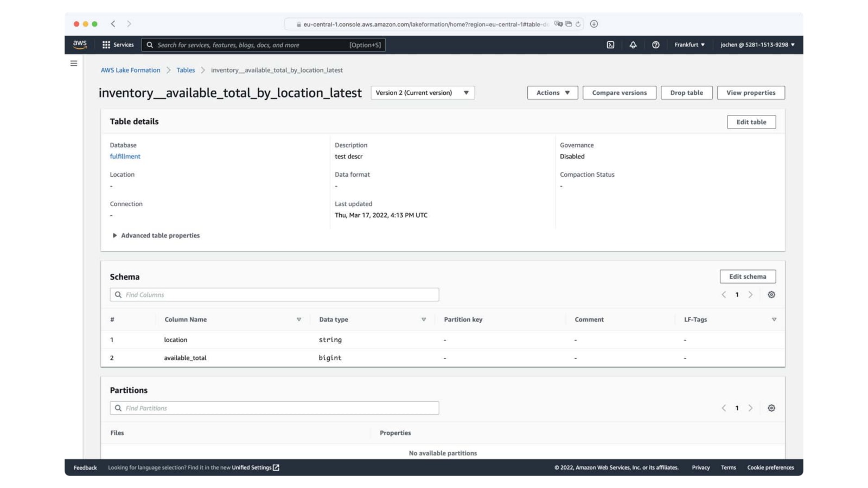Open the fulfillment database link
The image size is (868, 488).
pyautogui.click(x=125, y=157)
